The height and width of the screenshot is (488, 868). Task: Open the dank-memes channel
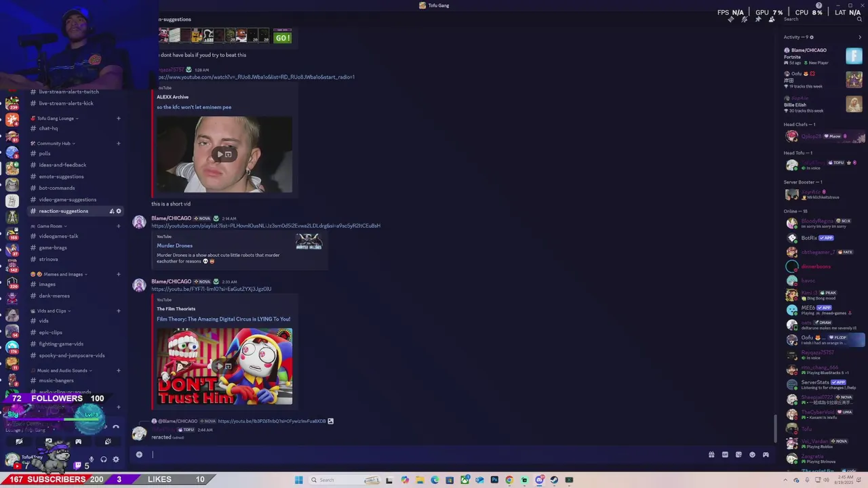(54, 296)
